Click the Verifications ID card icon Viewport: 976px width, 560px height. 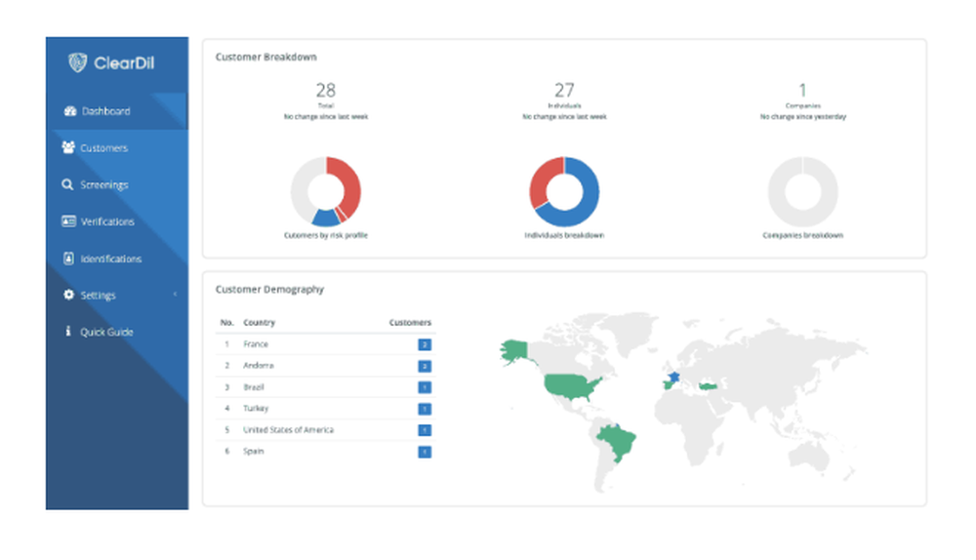tap(68, 220)
